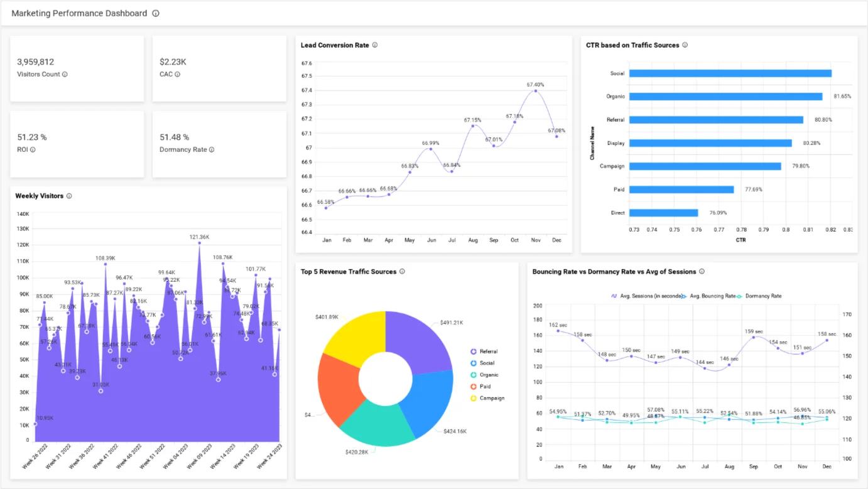This screenshot has height=489, width=868.
Task: Click the 51.23 % ROI value
Action: [x=32, y=137]
